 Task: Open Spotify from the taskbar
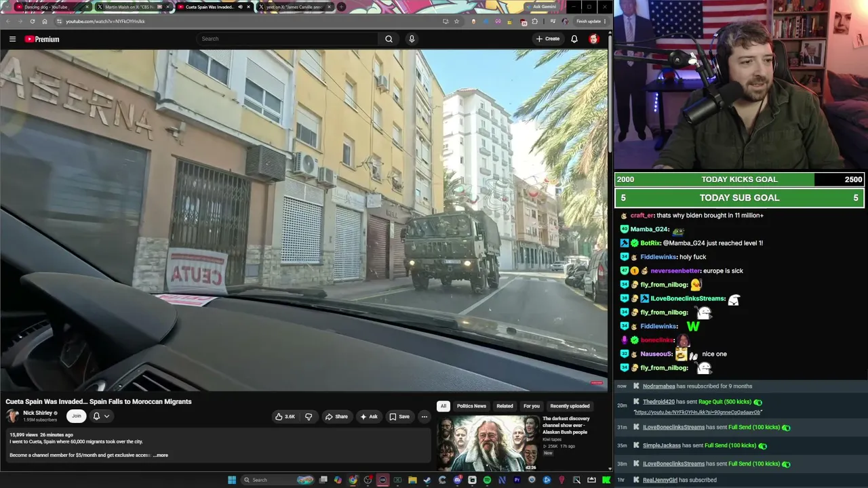click(487, 480)
